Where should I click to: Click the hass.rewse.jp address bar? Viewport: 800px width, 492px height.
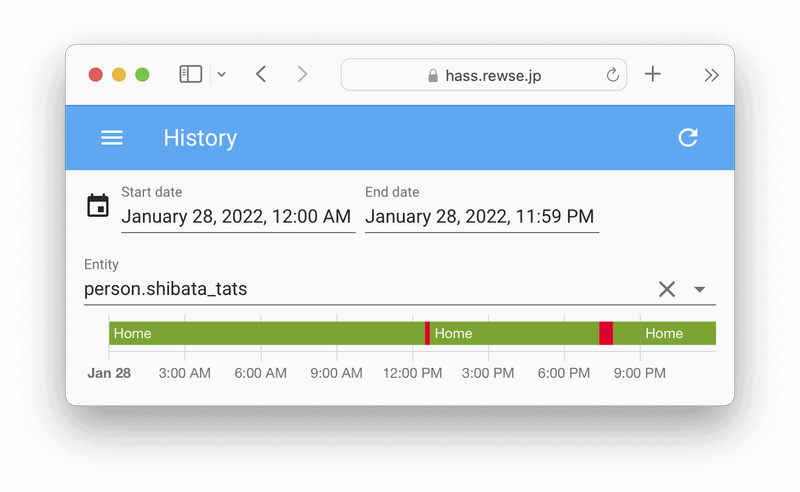(484, 75)
